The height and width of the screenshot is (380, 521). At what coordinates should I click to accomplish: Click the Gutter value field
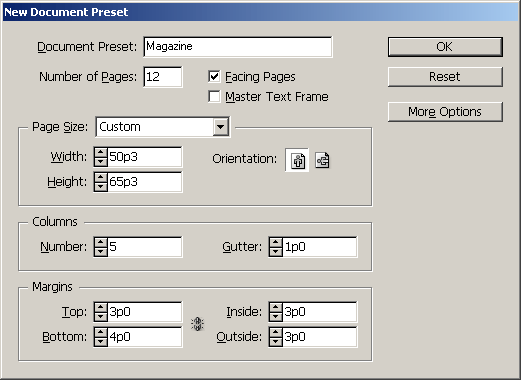[320, 247]
